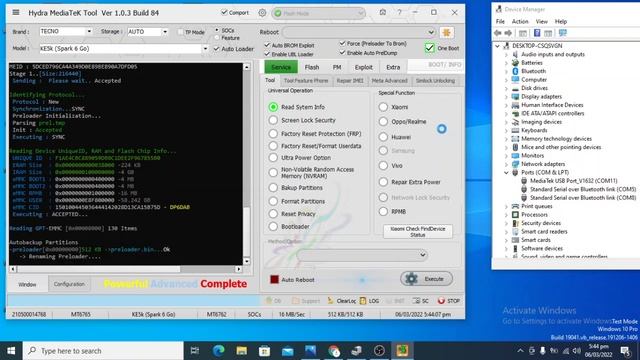The height and width of the screenshot is (360, 640).
Task: Click the Extra tab
Action: [x=393, y=67]
